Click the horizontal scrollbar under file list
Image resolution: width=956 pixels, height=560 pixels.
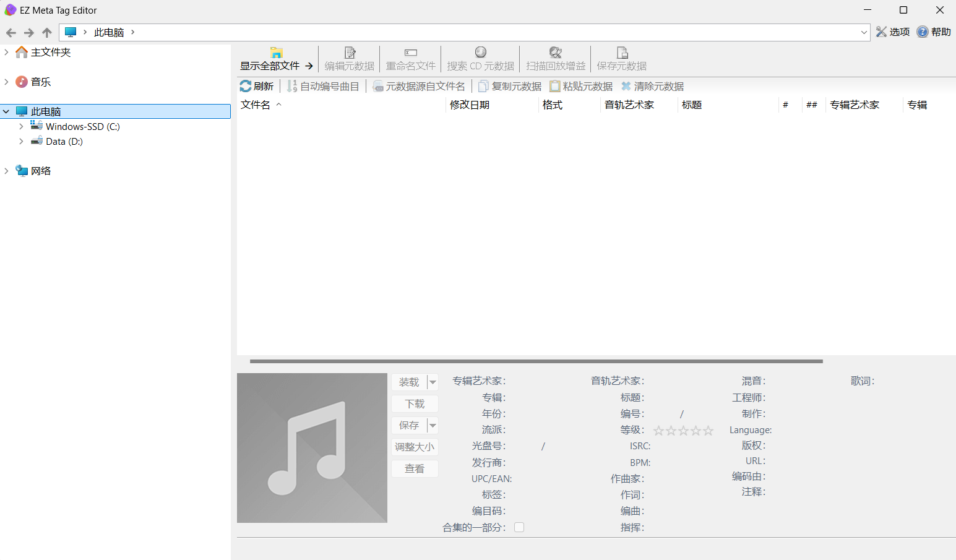click(x=536, y=361)
